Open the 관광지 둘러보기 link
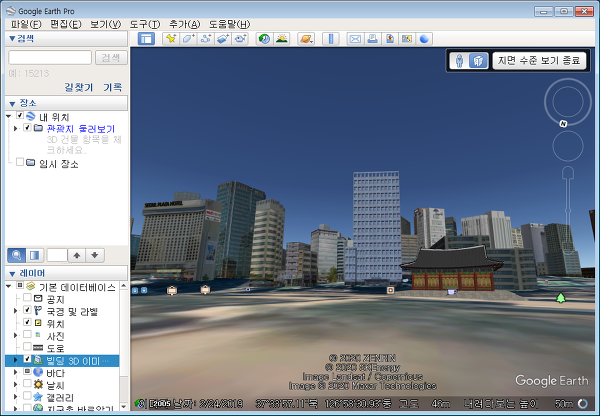The width and height of the screenshot is (600, 416). (81, 129)
